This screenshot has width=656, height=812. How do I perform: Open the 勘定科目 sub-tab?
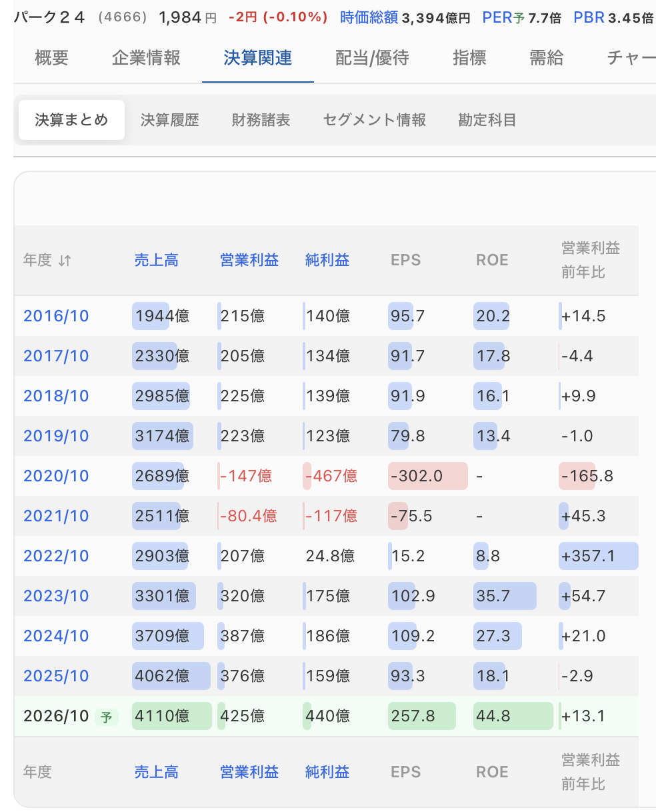coord(487,121)
